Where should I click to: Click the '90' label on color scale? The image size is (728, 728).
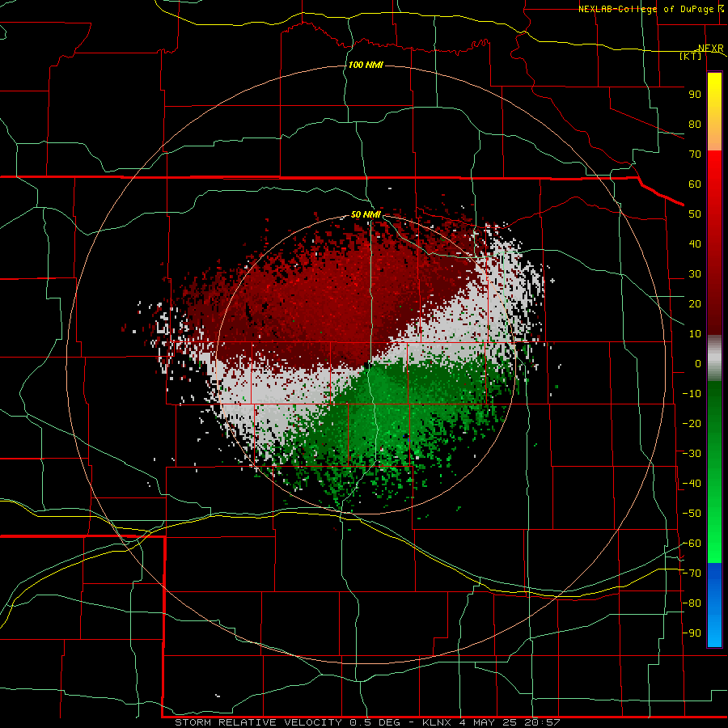point(695,95)
